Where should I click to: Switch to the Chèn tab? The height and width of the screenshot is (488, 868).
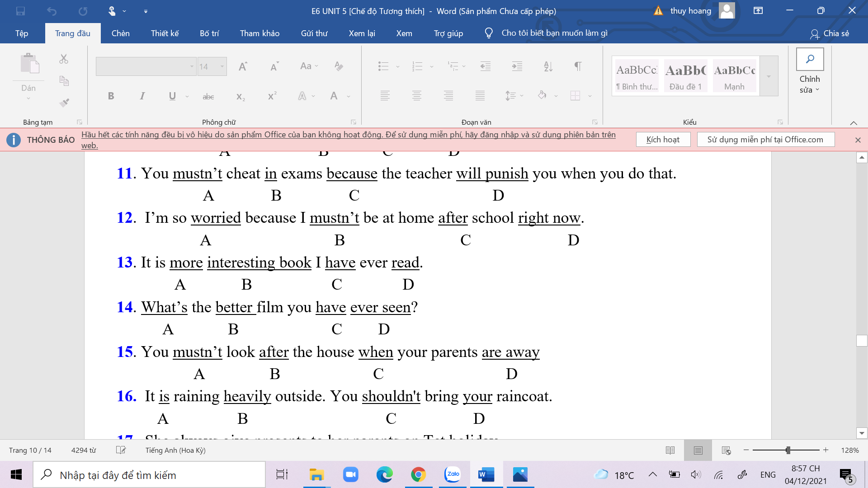121,33
